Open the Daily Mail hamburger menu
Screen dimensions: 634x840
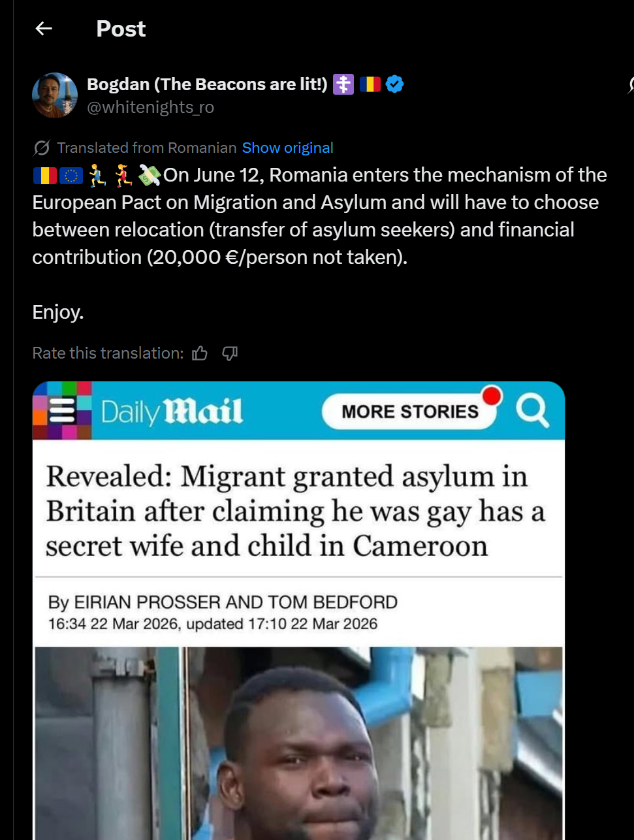click(63, 410)
